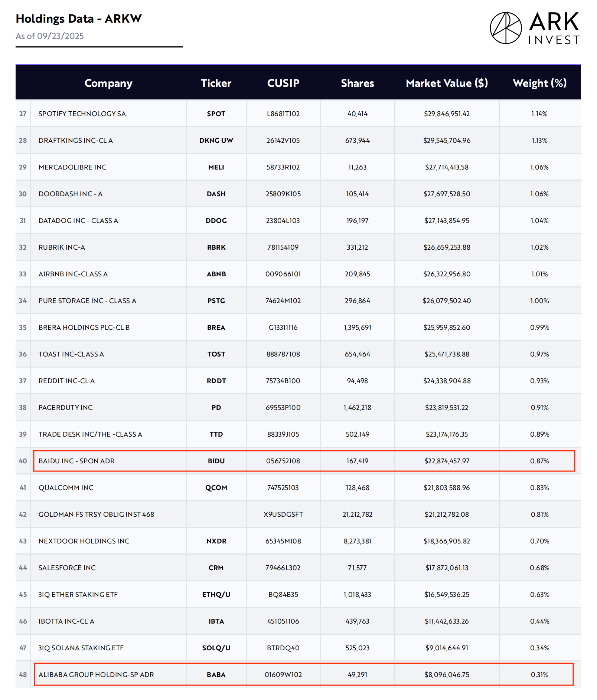Click 'ALIBABA GROUP HOLDING-SP ADR' company name
This screenshot has width=597, height=700.
(x=96, y=675)
